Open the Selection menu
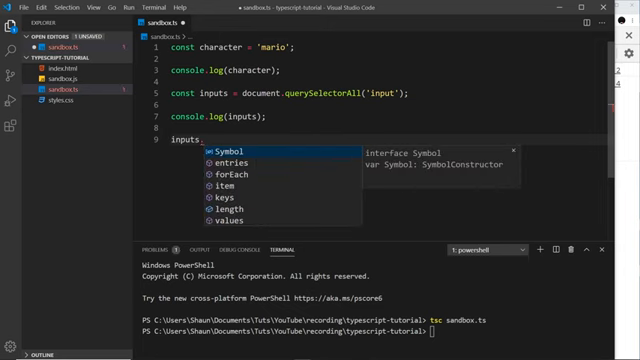The image size is (640, 360). click(x=67, y=7)
